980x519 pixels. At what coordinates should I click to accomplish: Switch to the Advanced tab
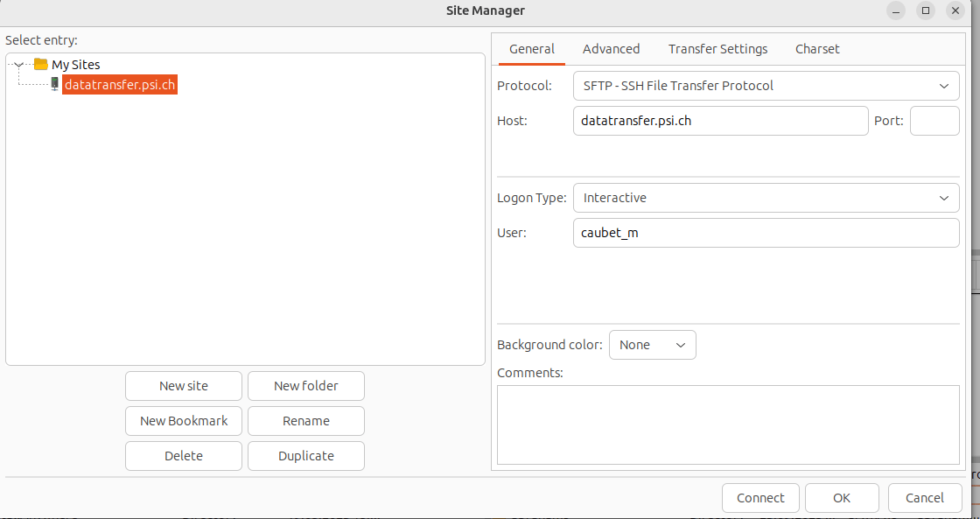point(611,49)
